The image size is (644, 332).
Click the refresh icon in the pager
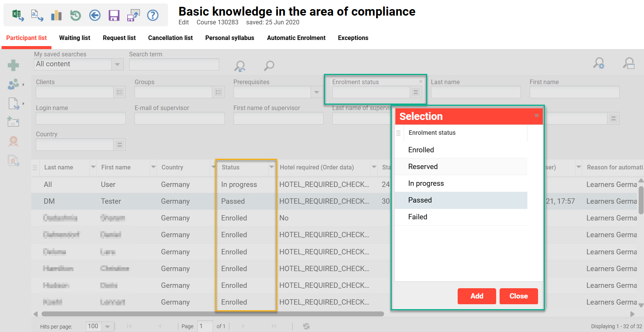[306, 326]
